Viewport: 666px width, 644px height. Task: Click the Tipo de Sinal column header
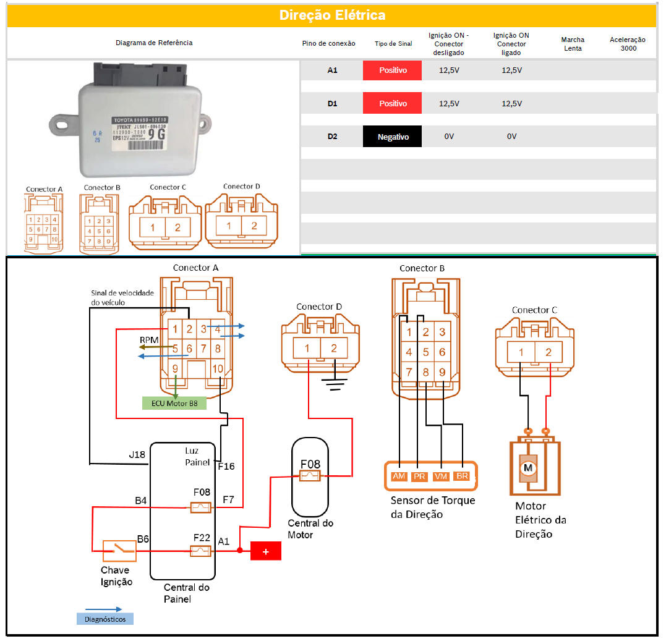coord(393,44)
